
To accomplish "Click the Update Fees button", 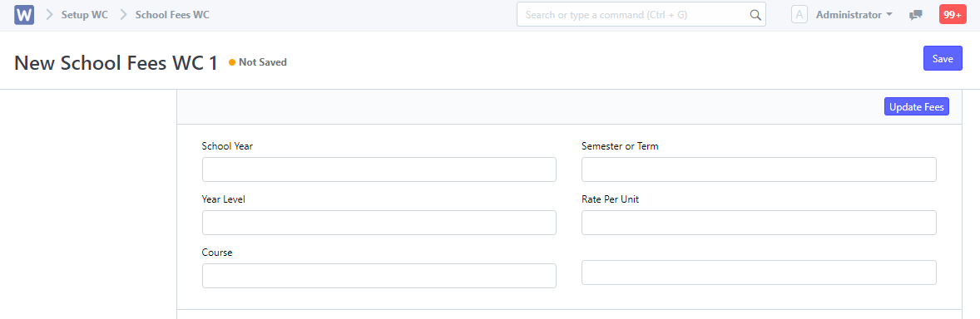I will pyautogui.click(x=916, y=107).
